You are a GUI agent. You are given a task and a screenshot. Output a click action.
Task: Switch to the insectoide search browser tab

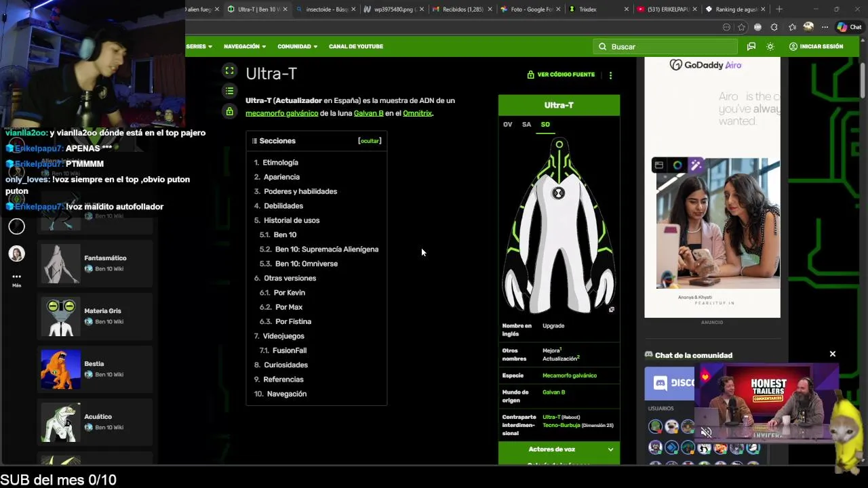point(325,9)
